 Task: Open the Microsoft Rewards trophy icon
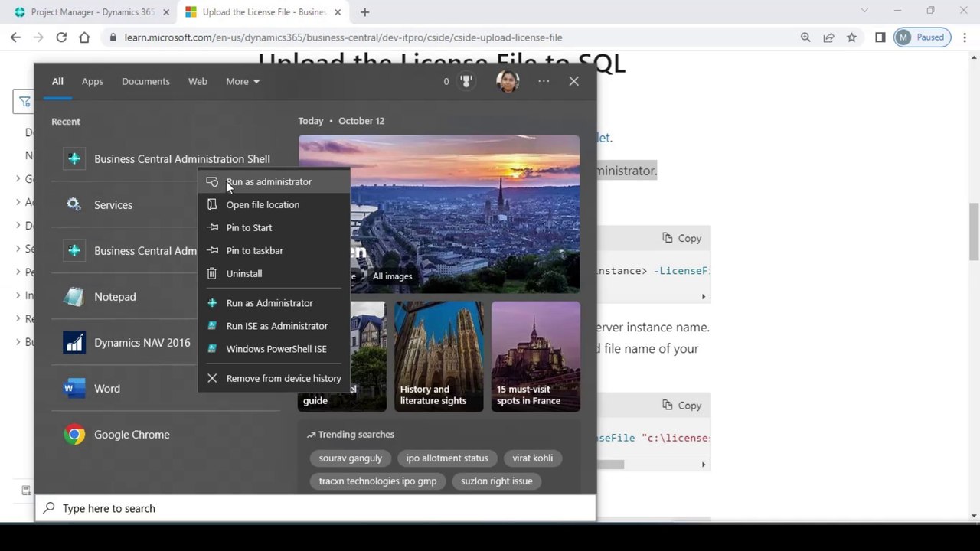pos(466,81)
